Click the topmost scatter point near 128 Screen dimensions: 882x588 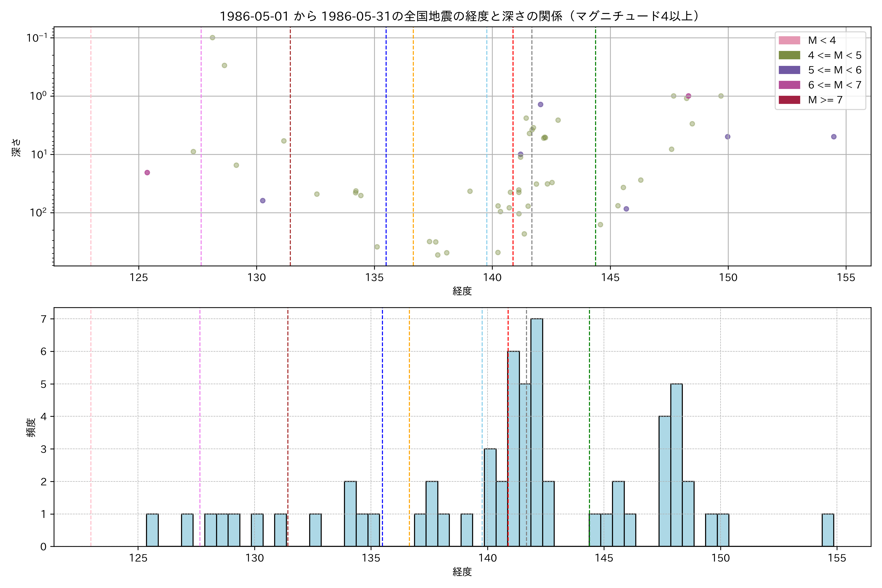click(212, 37)
